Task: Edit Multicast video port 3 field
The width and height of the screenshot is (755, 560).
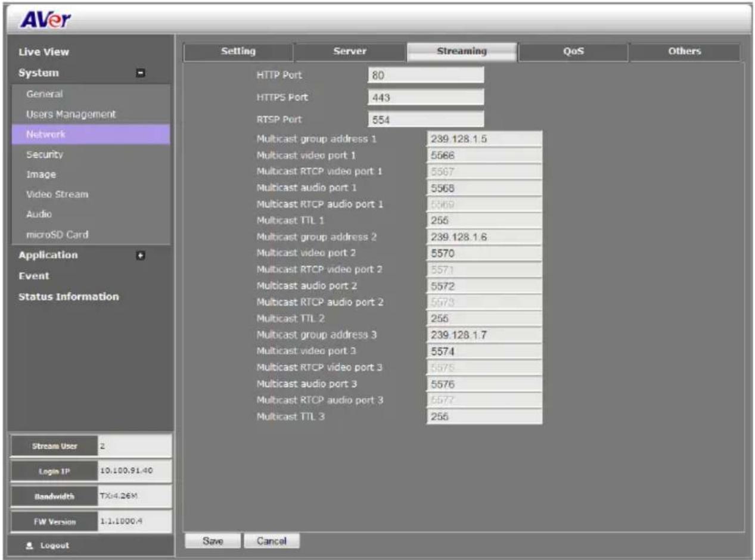Action: 484,351
